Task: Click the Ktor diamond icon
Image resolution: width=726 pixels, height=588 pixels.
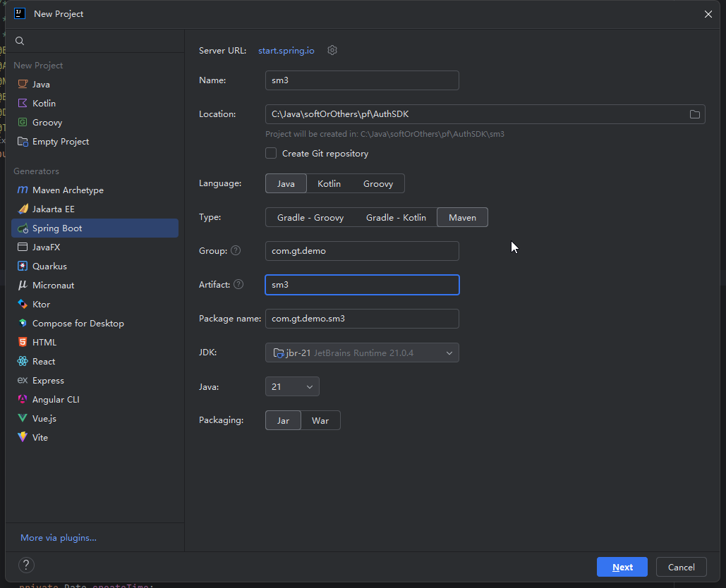Action: coord(23,304)
